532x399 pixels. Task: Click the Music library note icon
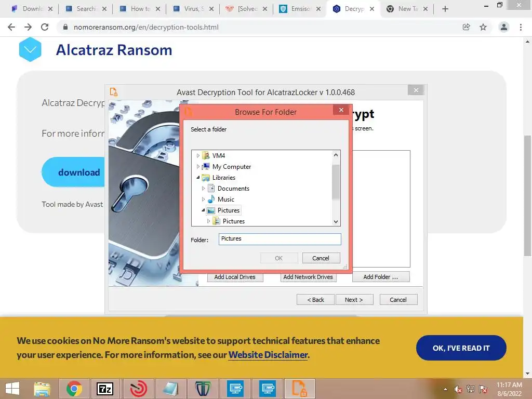pyautogui.click(x=211, y=199)
